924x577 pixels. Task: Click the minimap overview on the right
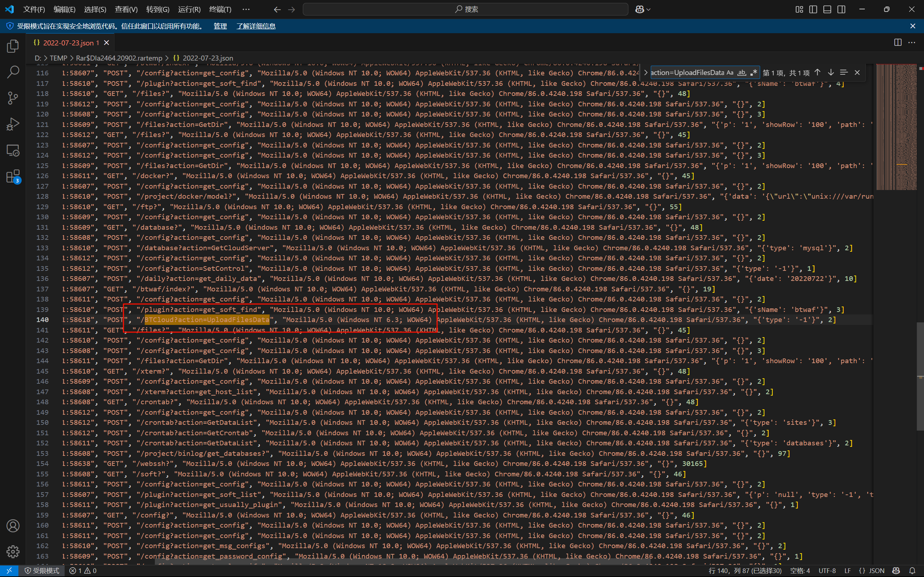(896, 127)
